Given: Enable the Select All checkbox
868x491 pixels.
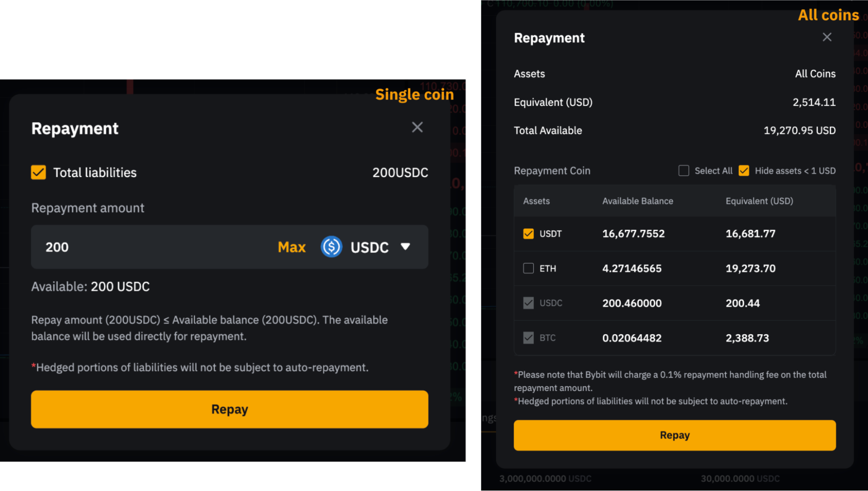Looking at the screenshot, I should pos(683,171).
